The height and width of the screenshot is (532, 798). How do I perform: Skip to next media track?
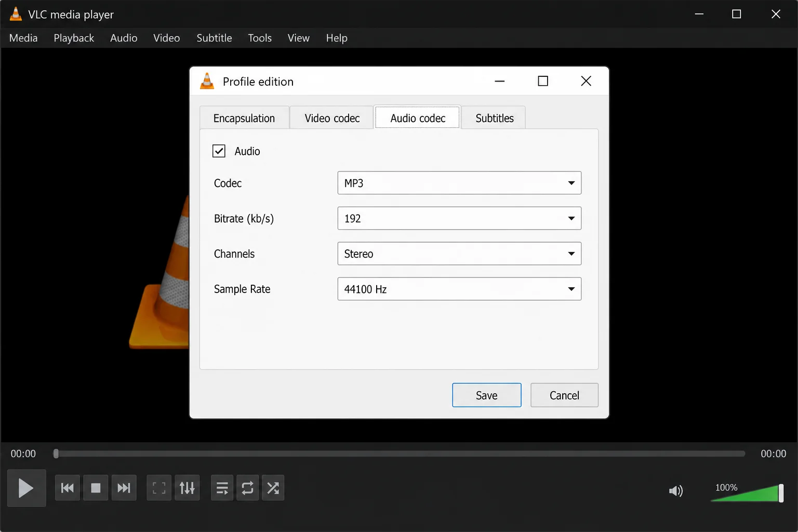click(x=124, y=488)
